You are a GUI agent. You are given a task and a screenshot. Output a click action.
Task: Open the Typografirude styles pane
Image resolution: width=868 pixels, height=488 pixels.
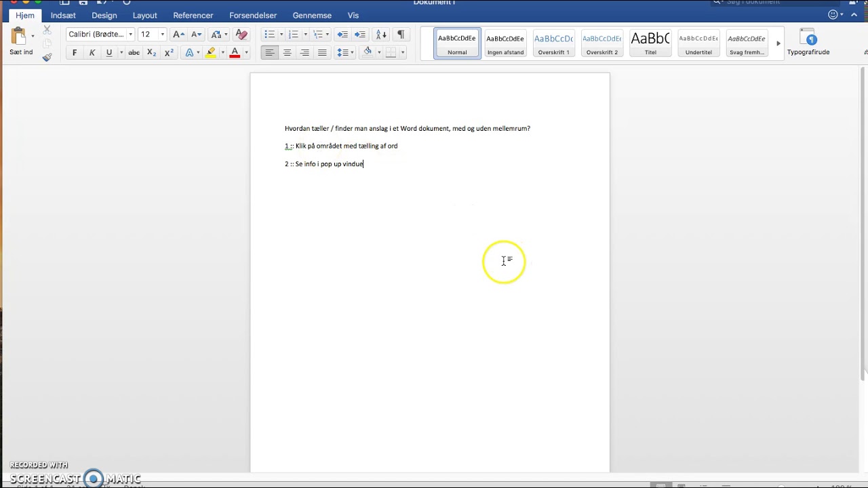tap(808, 42)
